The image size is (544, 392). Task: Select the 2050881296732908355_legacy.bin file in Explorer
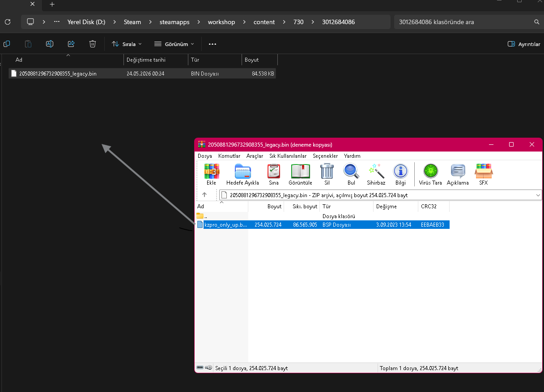tap(142, 74)
